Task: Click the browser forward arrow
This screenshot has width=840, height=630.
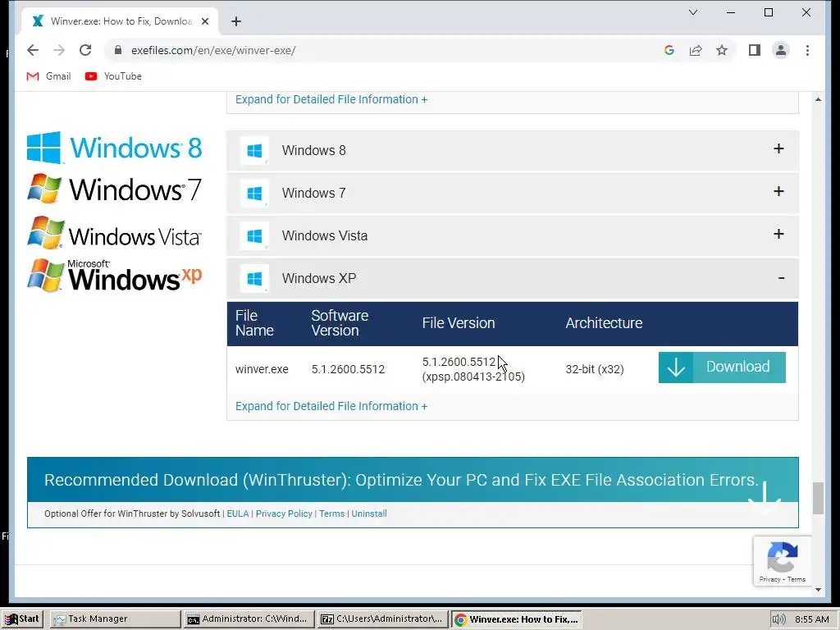Action: pyautogui.click(x=59, y=50)
